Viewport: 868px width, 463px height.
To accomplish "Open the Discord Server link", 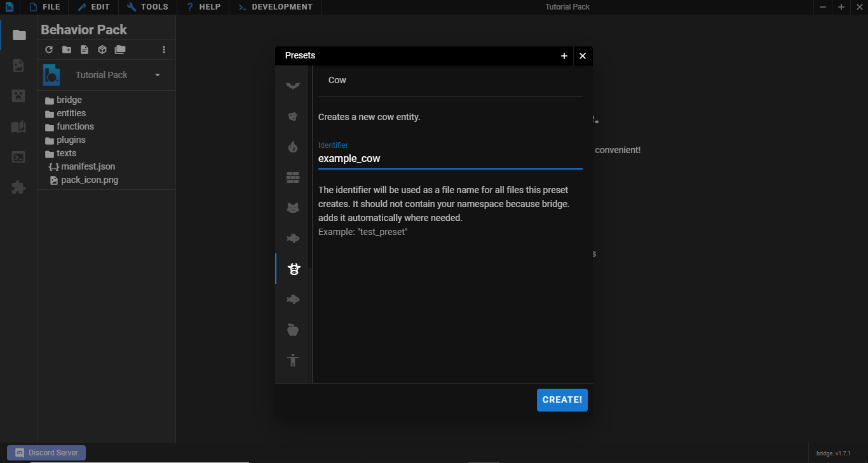I will pos(46,453).
